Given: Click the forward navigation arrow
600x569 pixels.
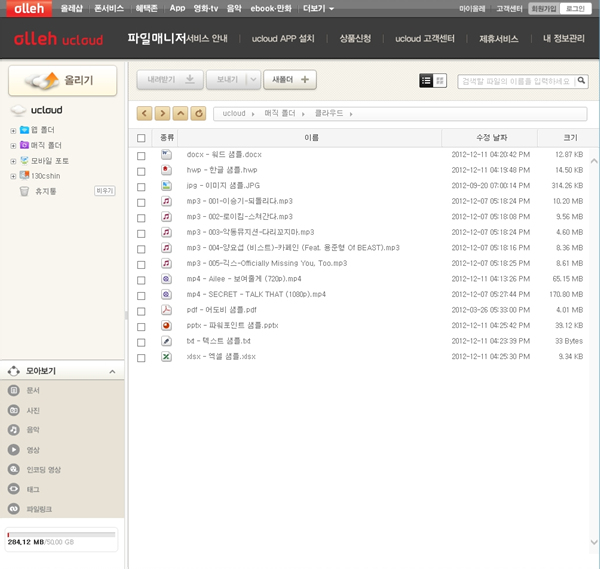Looking at the screenshot, I should pyautogui.click(x=162, y=113).
